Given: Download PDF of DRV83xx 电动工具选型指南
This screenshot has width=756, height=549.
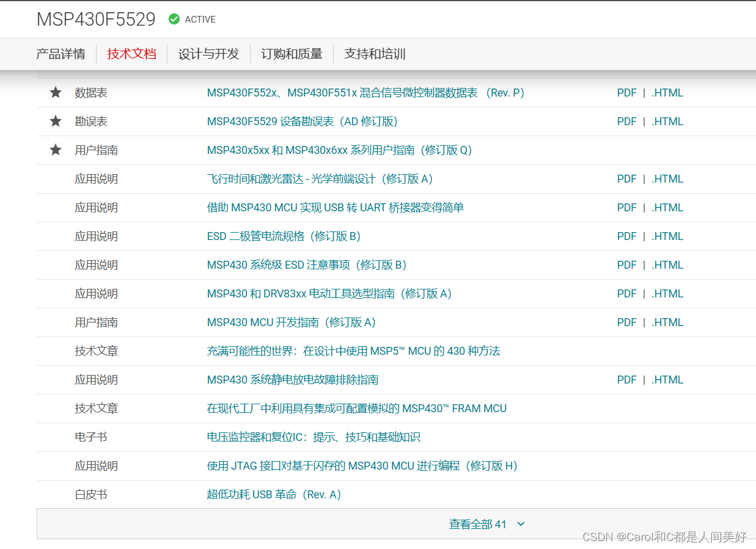Looking at the screenshot, I should [626, 294].
